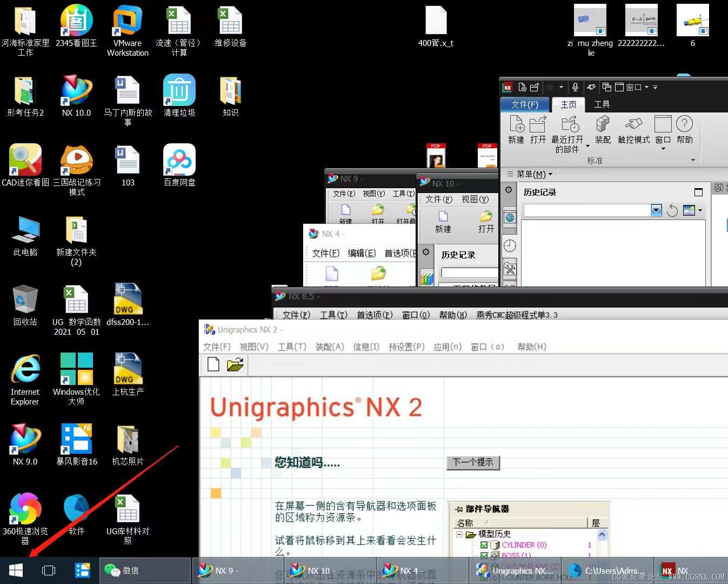Click the 帮助 question-mark icon in the ribbon

(684, 124)
